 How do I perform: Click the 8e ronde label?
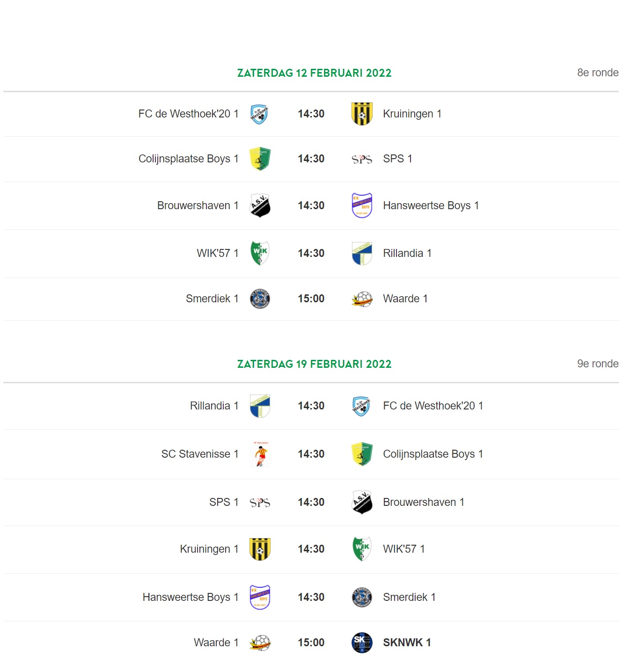point(598,73)
